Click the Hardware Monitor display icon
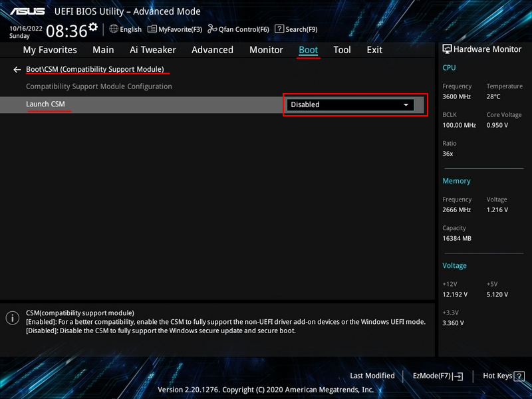 (447, 49)
